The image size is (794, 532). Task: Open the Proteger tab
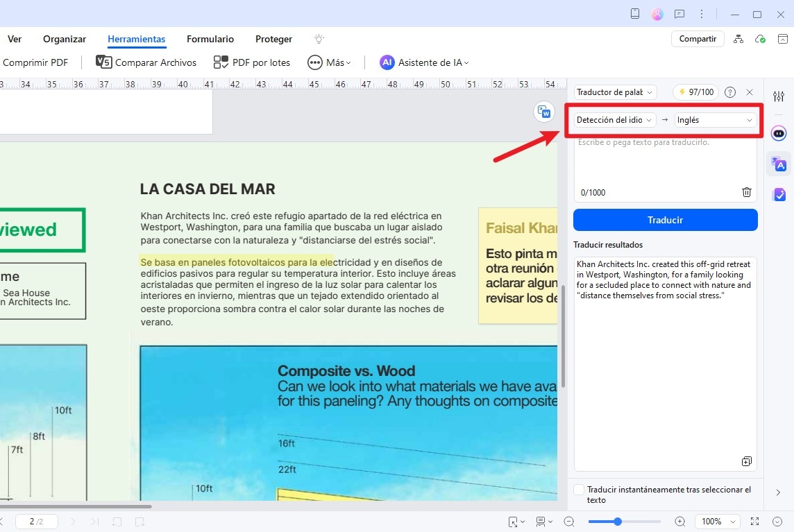click(274, 39)
